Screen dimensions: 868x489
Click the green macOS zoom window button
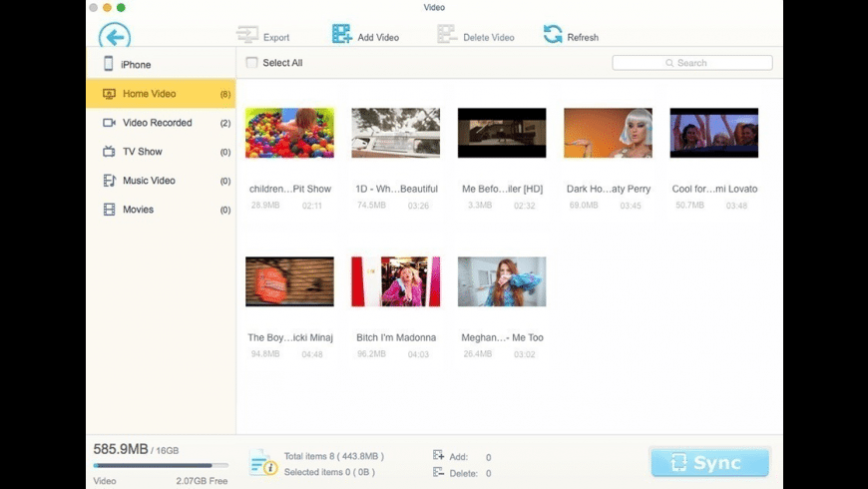tap(121, 7)
